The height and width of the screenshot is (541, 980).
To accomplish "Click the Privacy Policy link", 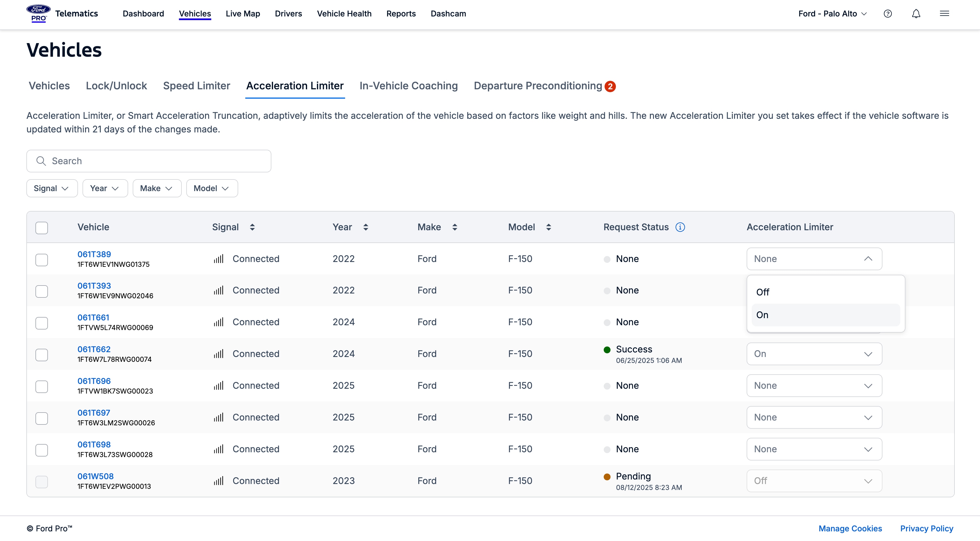I will [926, 529].
